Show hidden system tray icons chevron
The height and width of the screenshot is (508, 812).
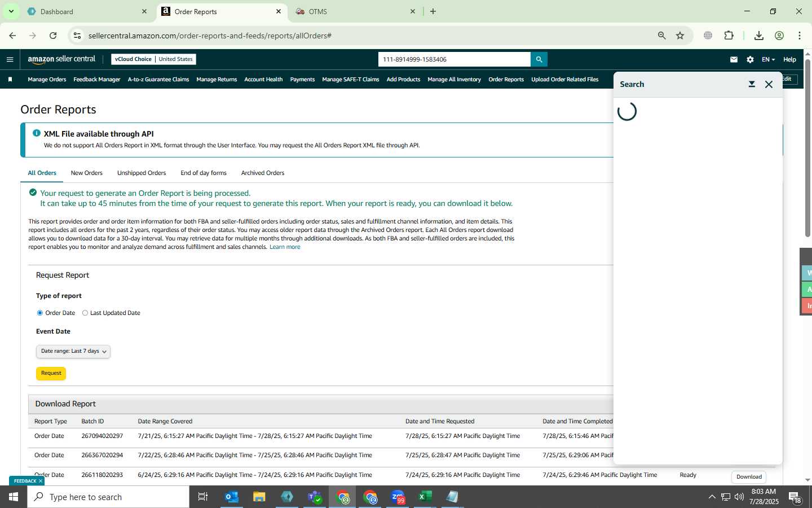tap(712, 497)
